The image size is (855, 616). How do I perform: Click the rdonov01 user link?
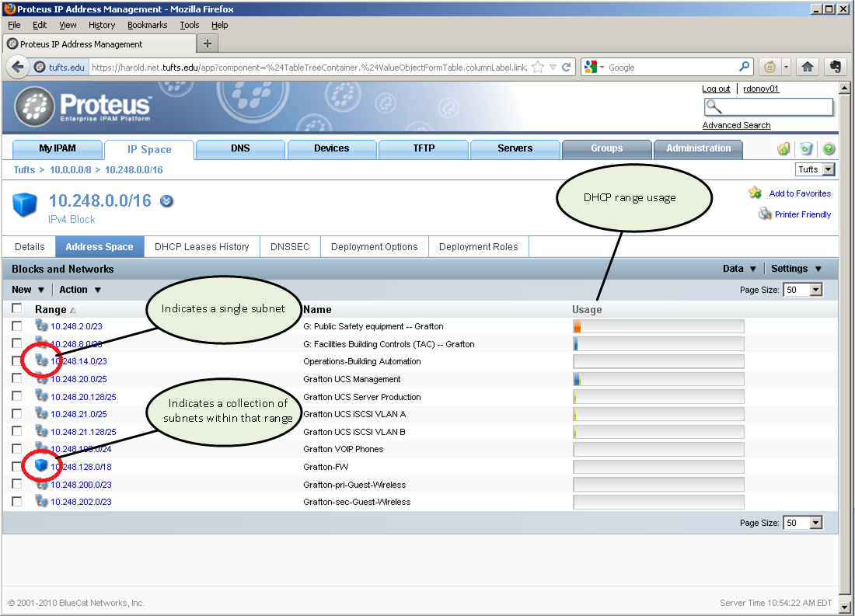[761, 89]
